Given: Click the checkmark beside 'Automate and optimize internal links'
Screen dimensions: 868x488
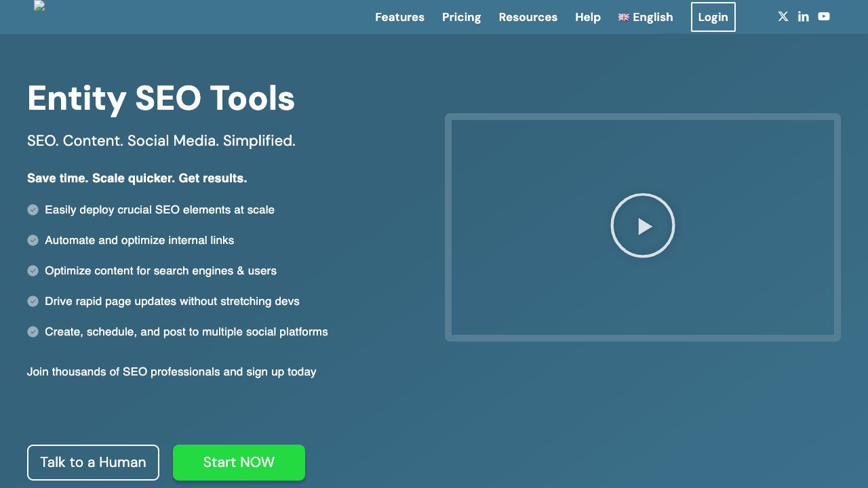Looking at the screenshot, I should (x=33, y=240).
